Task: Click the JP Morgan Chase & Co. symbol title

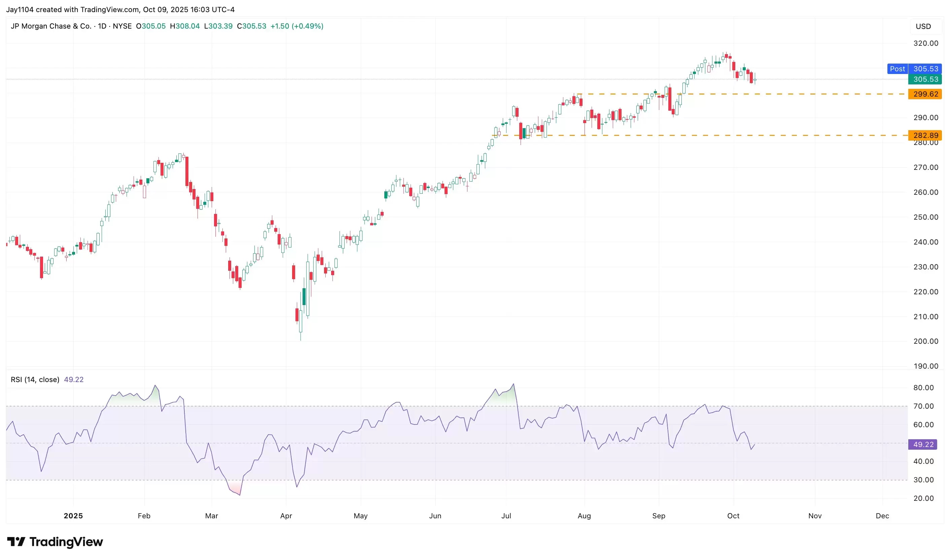Action: (51, 26)
